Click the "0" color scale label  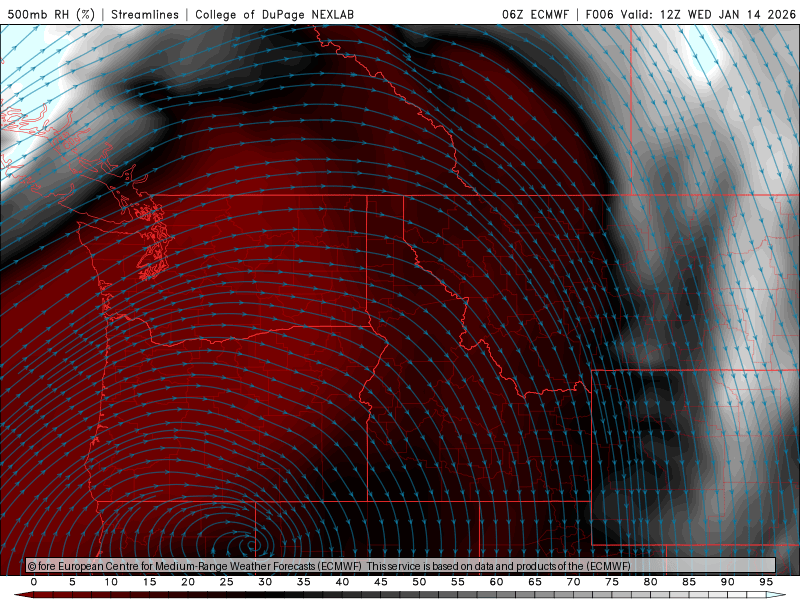point(34,582)
